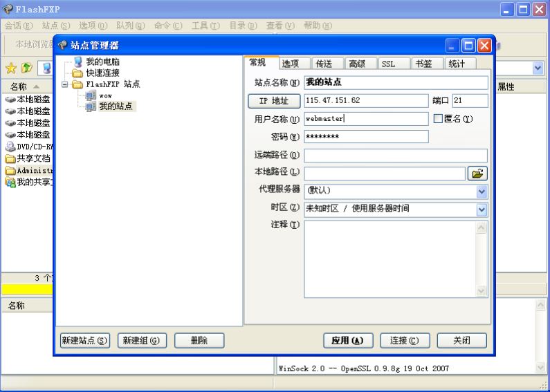This screenshot has height=392, width=550.
Task: Open the 选项 tab in site manager
Action: point(291,64)
